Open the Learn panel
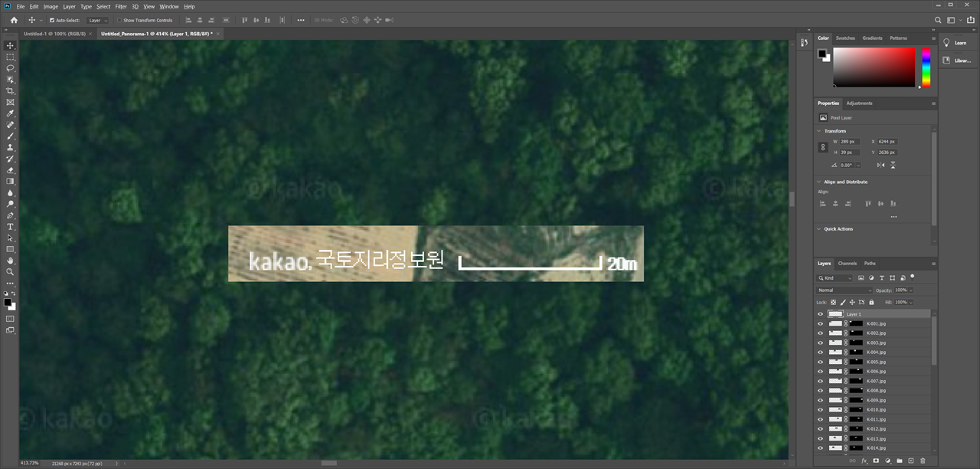 tap(956, 43)
